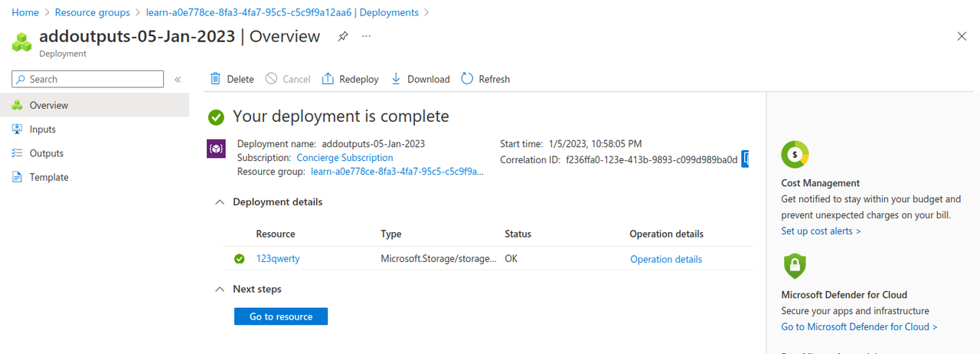Click the Cancel toolbar button
This screenshot has width=980, height=354.
pos(288,79)
